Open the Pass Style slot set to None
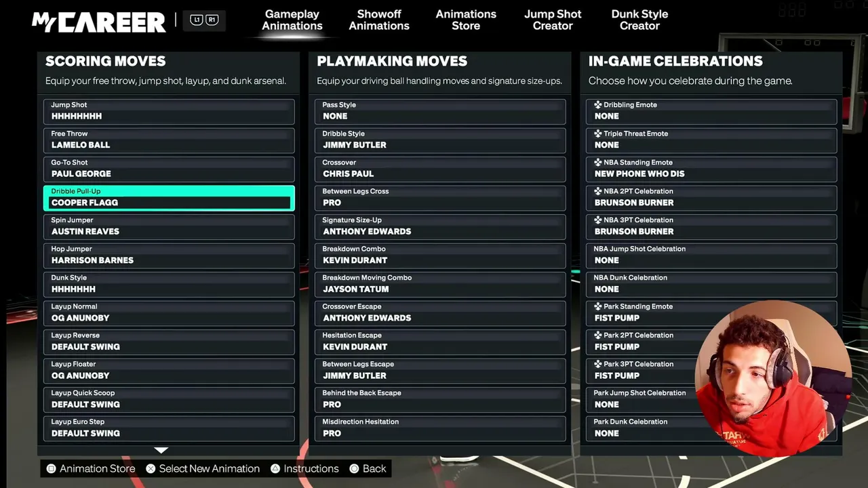Image resolution: width=868 pixels, height=488 pixels. pyautogui.click(x=440, y=112)
